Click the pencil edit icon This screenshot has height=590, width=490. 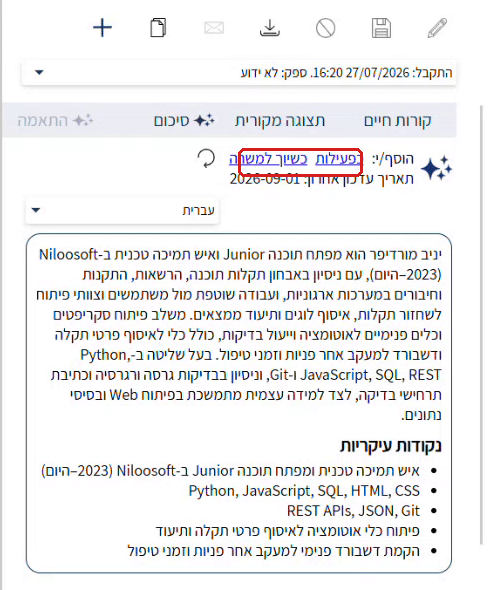[x=437, y=28]
